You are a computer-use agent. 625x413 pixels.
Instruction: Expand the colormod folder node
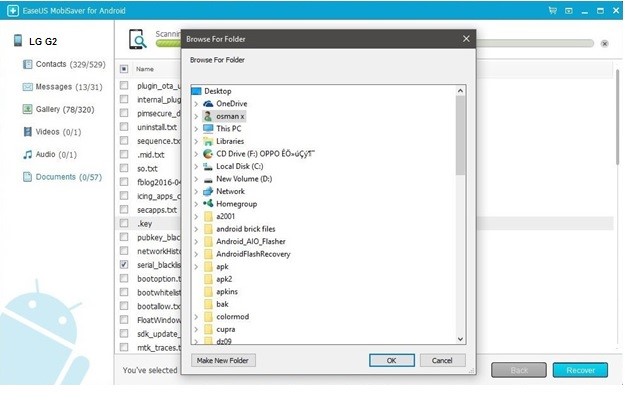(x=196, y=317)
